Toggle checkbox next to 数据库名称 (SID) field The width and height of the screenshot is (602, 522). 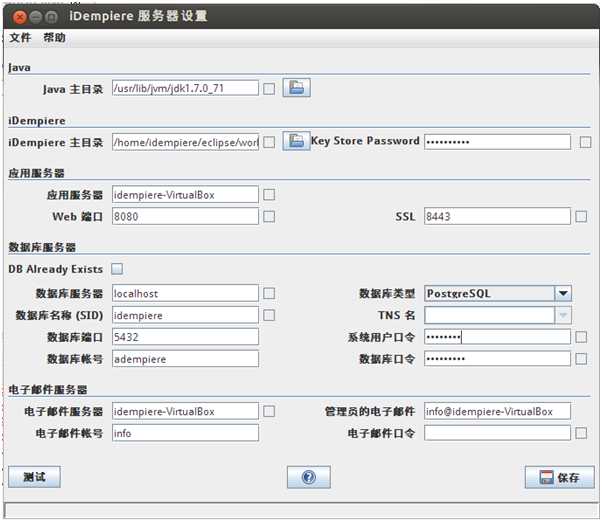click(x=269, y=316)
